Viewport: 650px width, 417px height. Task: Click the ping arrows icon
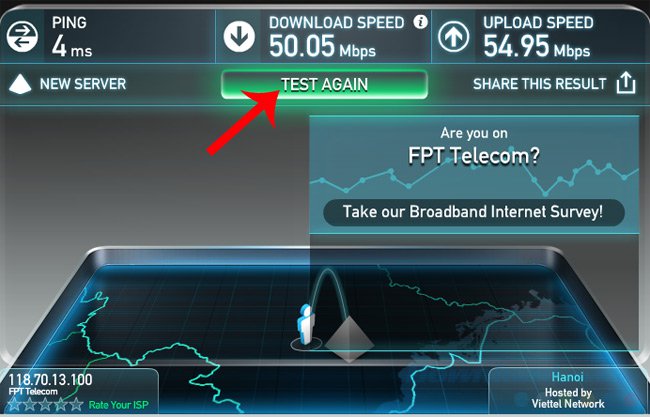tap(22, 36)
